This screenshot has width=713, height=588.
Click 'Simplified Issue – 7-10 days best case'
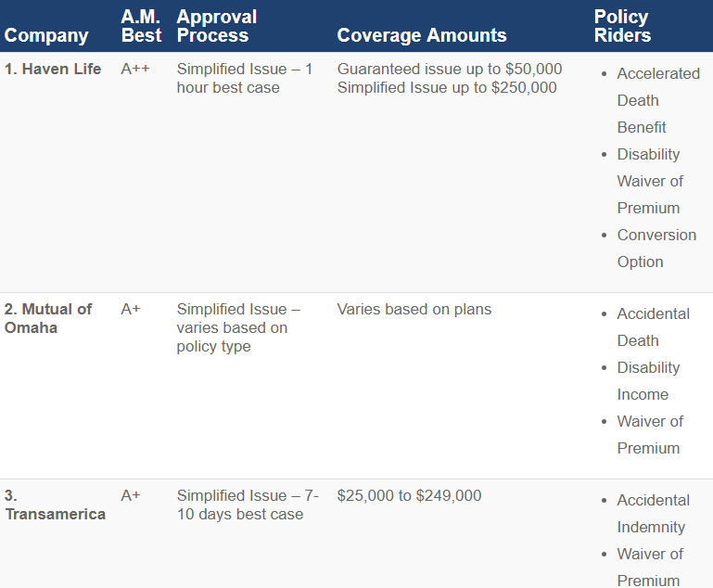(248, 505)
